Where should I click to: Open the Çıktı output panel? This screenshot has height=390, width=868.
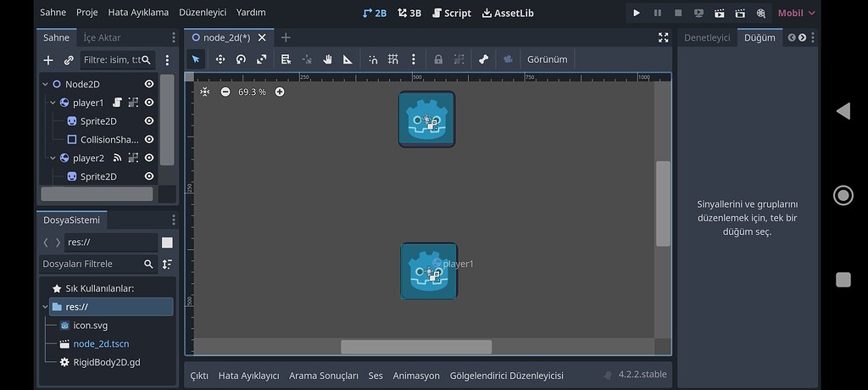[x=199, y=376]
